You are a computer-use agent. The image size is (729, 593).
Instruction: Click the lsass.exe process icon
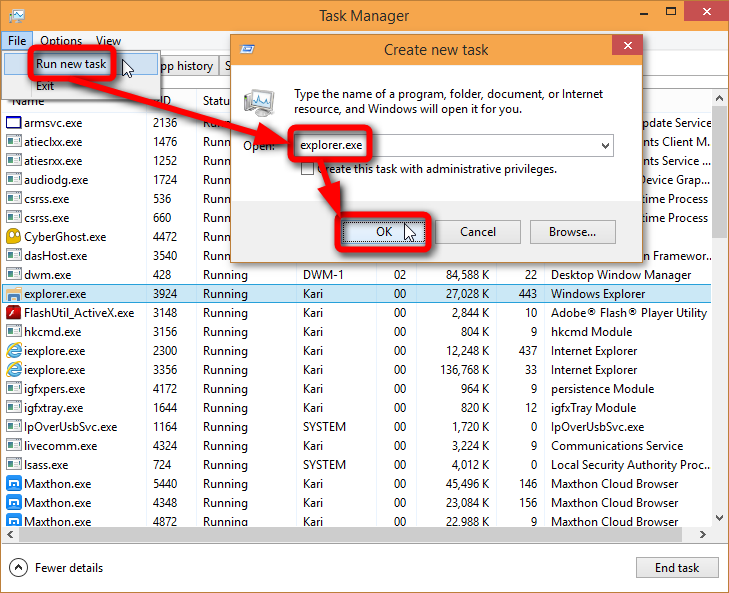13,465
